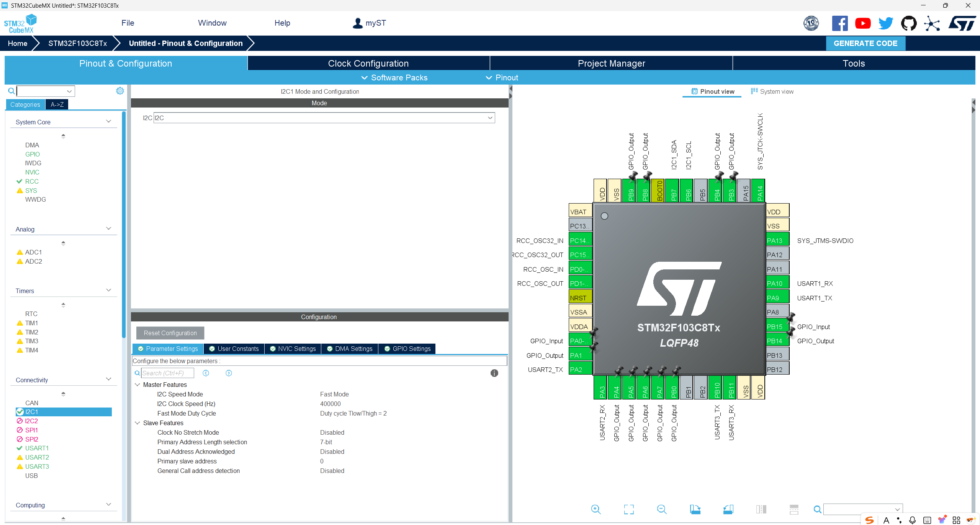
Task: Open the Clock Configuration tab
Action: [368, 64]
